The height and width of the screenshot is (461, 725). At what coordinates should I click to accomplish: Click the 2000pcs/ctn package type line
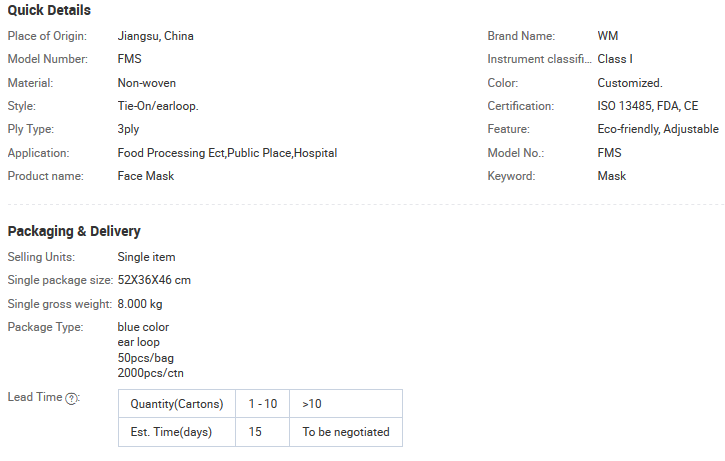(x=150, y=373)
